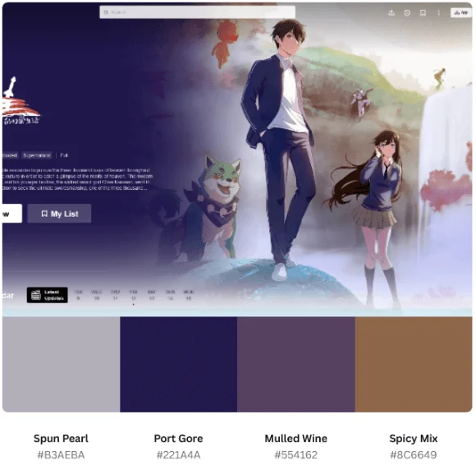
Task: Pick the Mulled Wine purple swatch
Action: (x=296, y=365)
